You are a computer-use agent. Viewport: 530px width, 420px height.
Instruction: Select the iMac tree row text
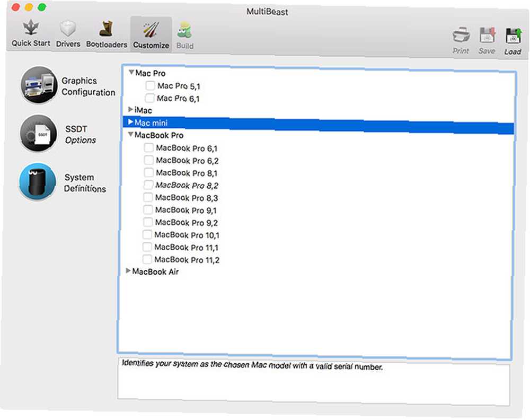[143, 110]
